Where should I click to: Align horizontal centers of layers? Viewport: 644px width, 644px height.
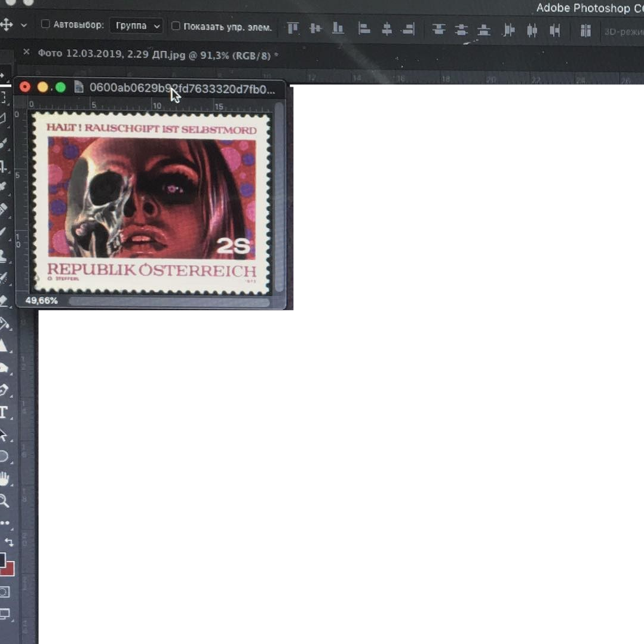tap(387, 29)
